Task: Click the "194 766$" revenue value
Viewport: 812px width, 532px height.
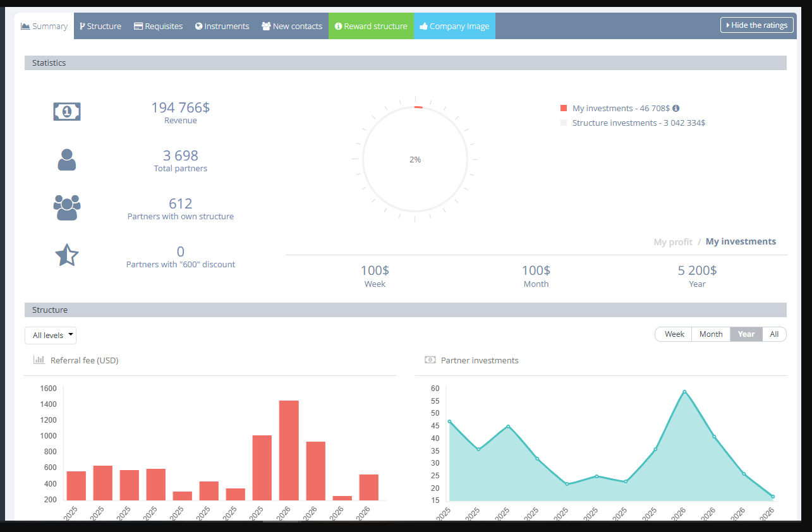Action: [180, 107]
